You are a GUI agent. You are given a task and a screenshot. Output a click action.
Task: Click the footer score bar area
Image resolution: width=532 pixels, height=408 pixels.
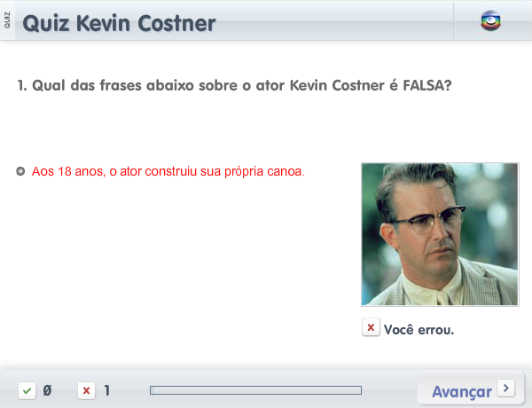coord(266,389)
